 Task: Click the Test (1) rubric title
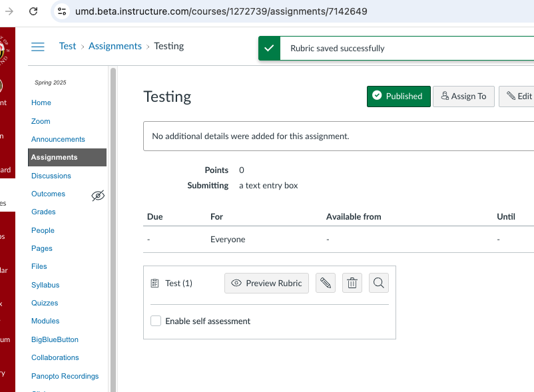179,283
